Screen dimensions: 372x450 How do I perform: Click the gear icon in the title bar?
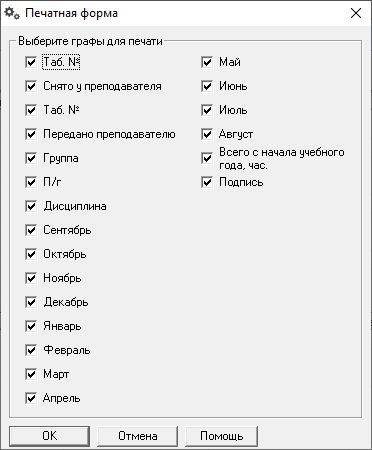coord(12,13)
